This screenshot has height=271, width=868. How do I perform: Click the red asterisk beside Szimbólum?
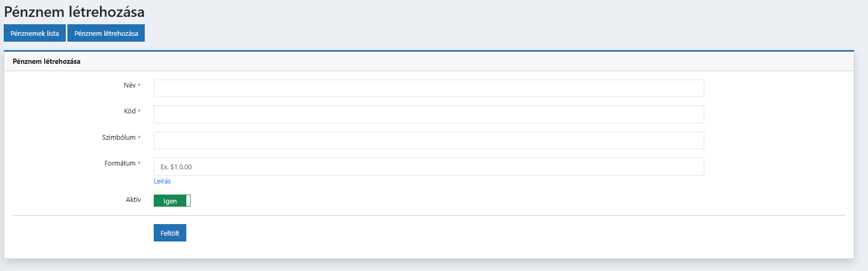coord(139,138)
